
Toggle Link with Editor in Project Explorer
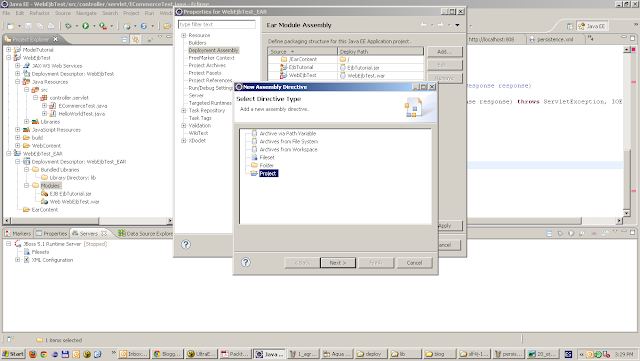point(136,39)
